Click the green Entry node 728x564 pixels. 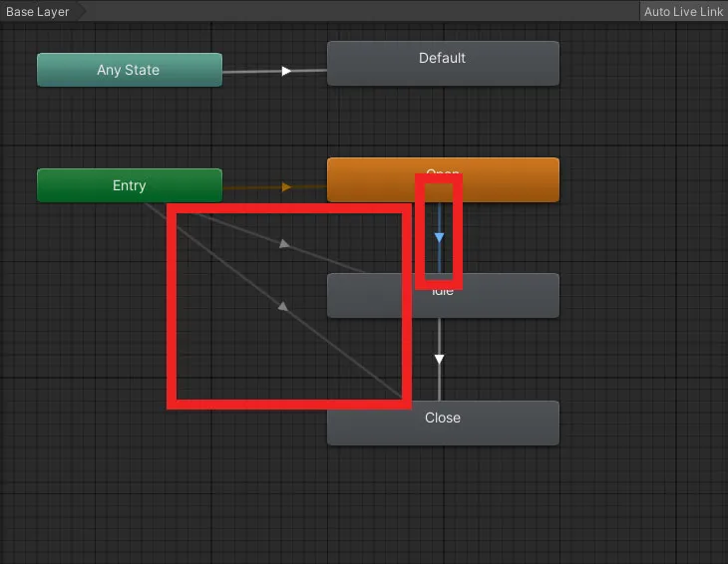tap(129, 185)
